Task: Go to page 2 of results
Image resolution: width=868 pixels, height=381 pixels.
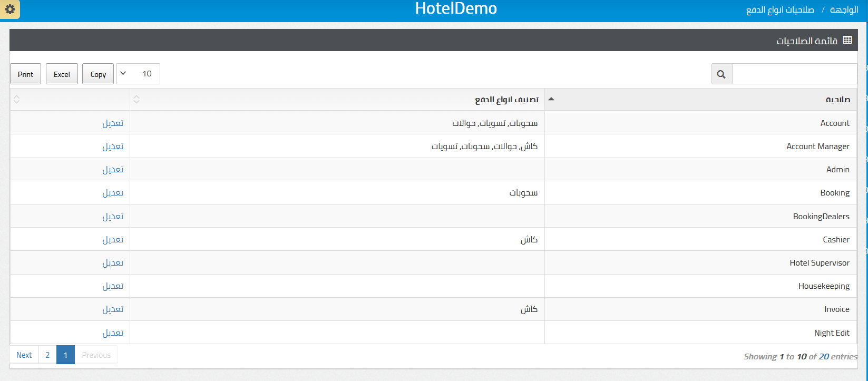Action: [47, 355]
